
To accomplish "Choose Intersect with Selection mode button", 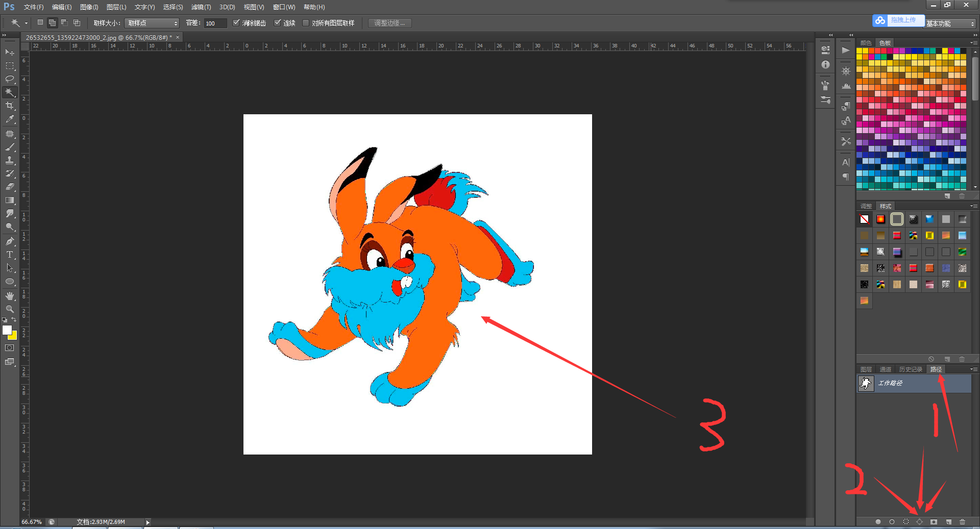I will (77, 23).
